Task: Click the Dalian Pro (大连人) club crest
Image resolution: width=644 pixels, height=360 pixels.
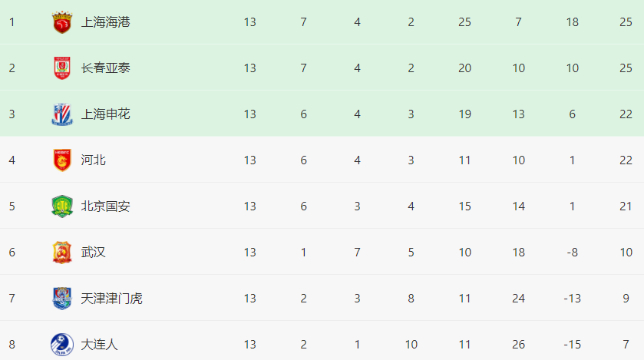Action: coord(61,343)
